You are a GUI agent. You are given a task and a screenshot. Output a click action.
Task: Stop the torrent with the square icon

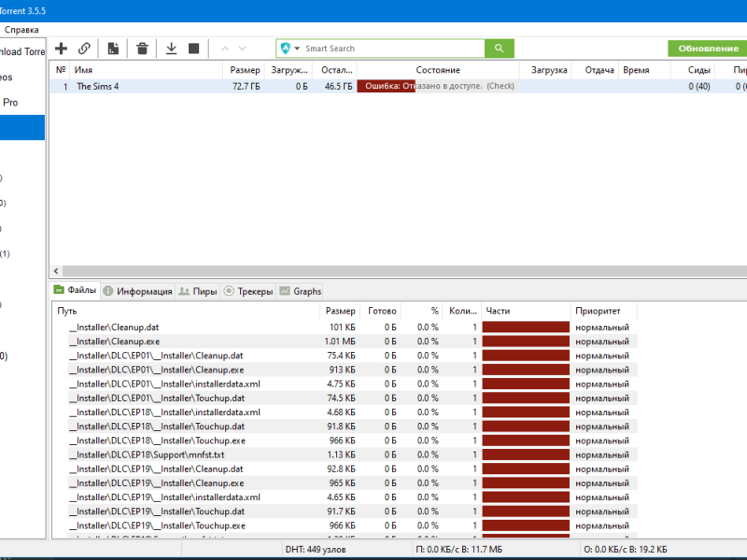pyautogui.click(x=194, y=49)
